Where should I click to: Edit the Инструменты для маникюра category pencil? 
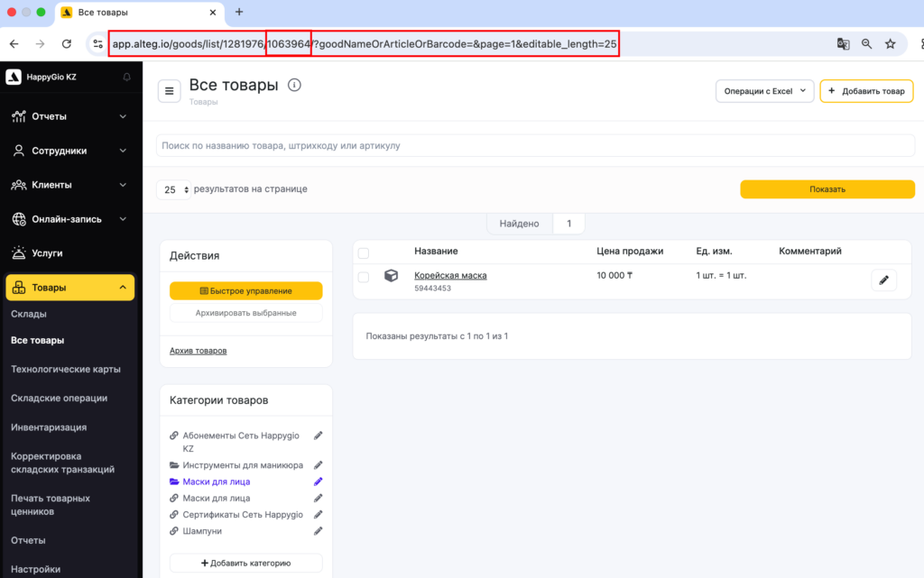pos(318,465)
